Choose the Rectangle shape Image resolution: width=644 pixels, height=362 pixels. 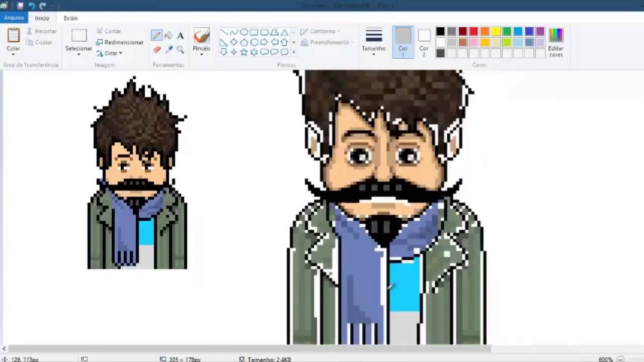point(254,32)
